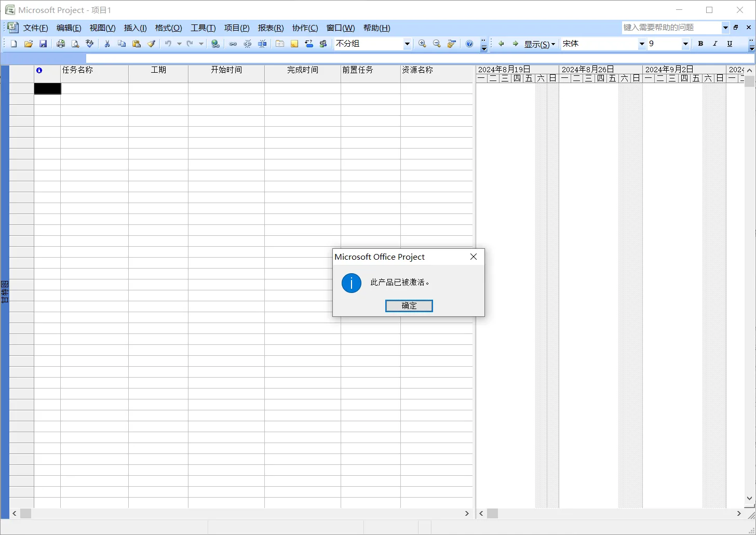Select the 工期 column header
Viewport: 756px width, 535px height.
(x=158, y=74)
